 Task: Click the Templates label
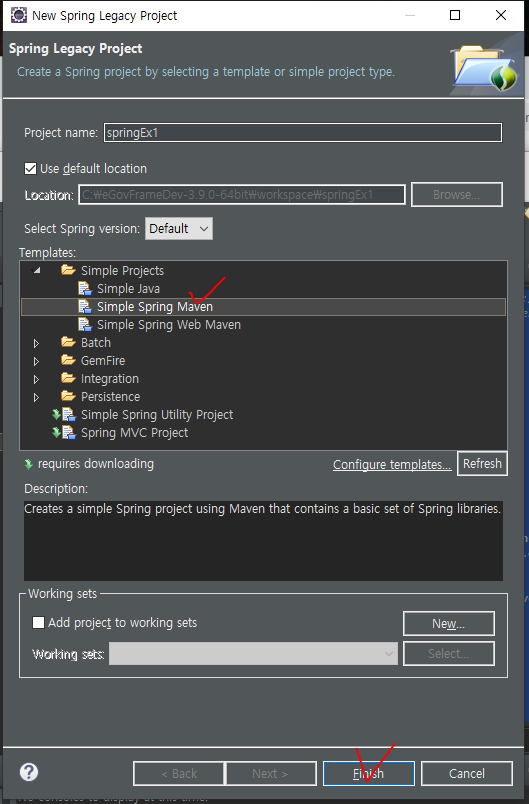47,252
